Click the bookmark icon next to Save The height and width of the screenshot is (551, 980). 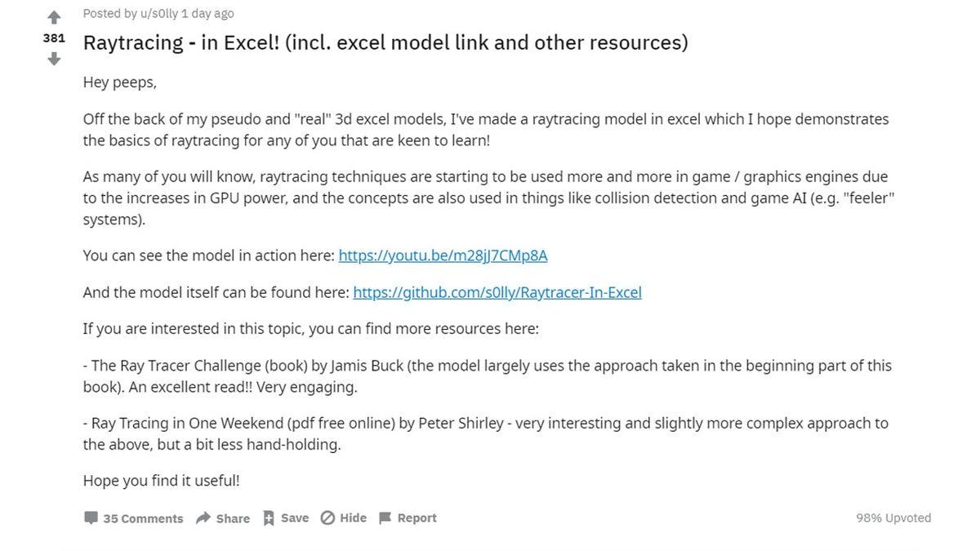(x=268, y=518)
